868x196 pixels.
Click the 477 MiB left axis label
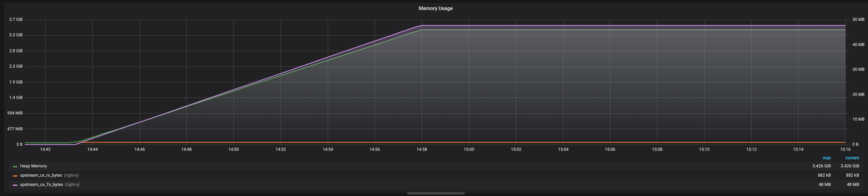[15, 129]
